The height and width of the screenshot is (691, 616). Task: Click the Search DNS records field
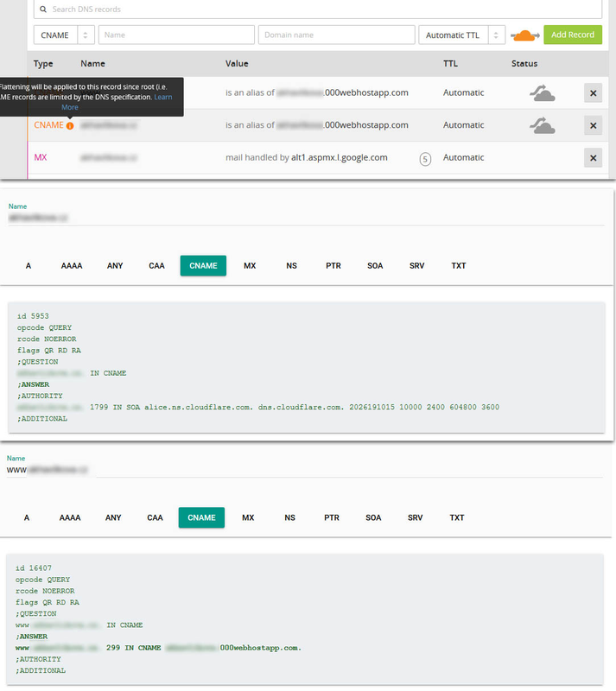point(320,10)
